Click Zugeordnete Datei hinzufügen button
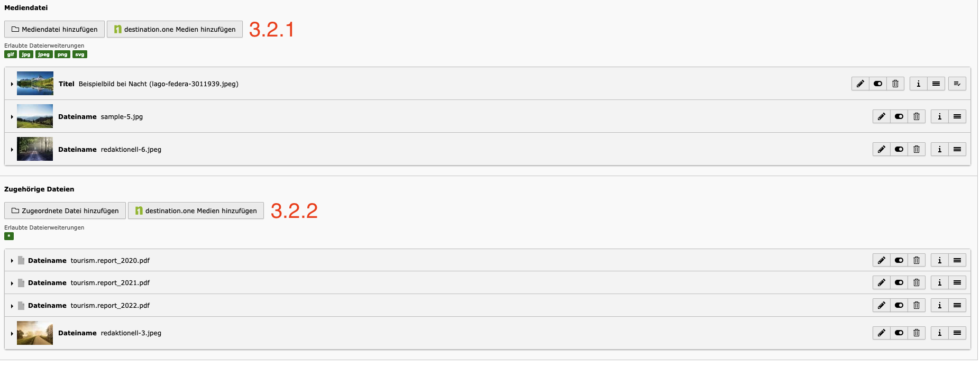This screenshot has height=366, width=980. point(65,211)
